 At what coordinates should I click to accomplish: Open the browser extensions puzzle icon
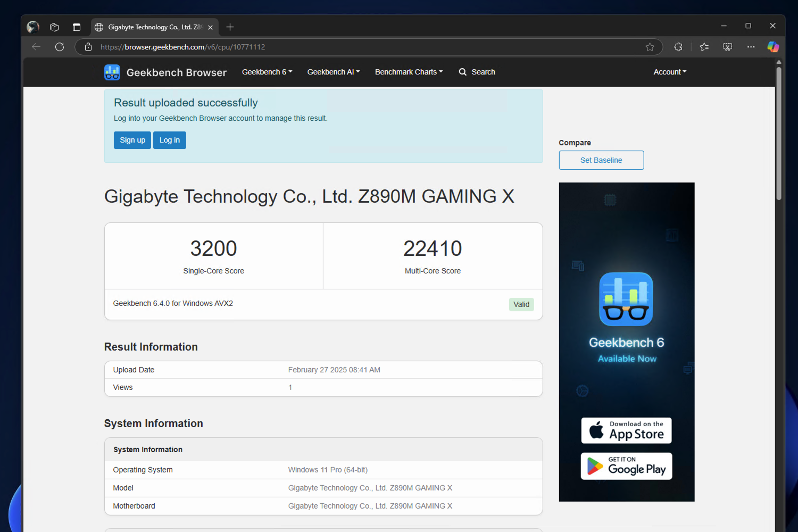[x=678, y=47]
